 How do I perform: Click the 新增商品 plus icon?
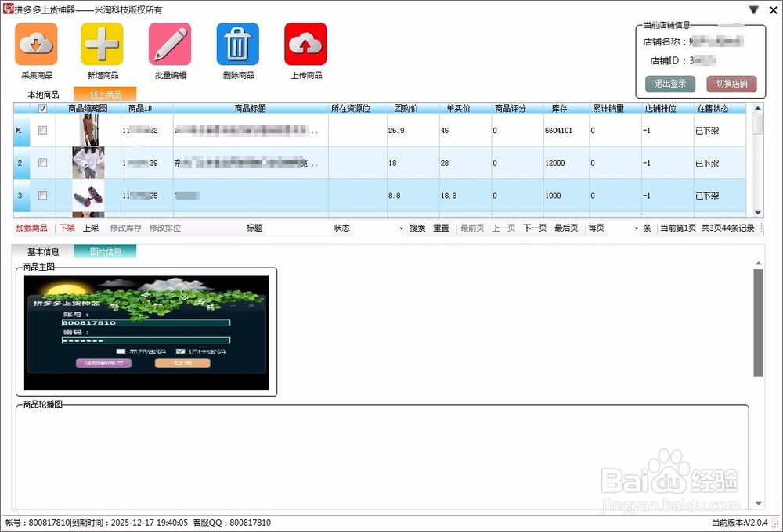coord(103,44)
